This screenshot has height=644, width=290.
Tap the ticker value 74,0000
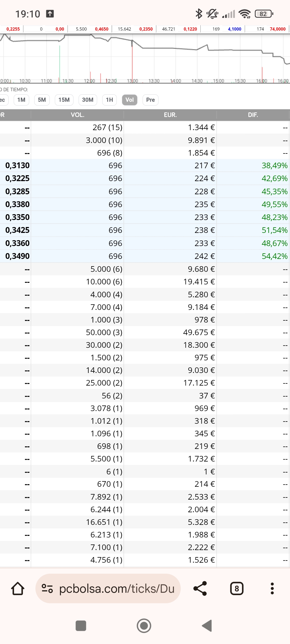278,29
